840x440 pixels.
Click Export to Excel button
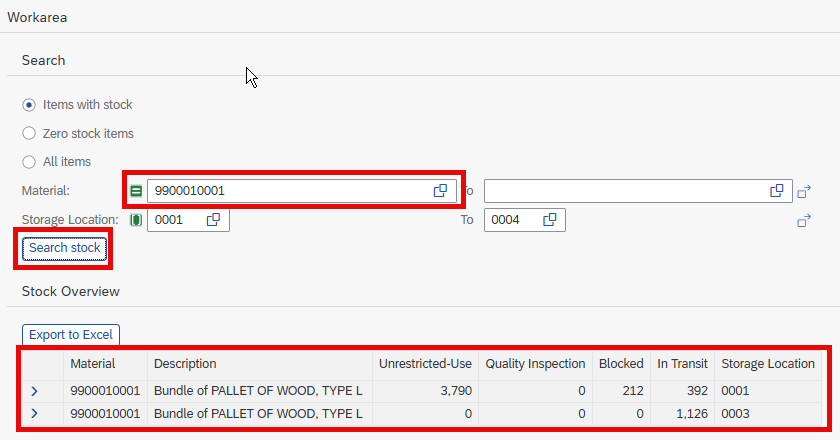(71, 334)
